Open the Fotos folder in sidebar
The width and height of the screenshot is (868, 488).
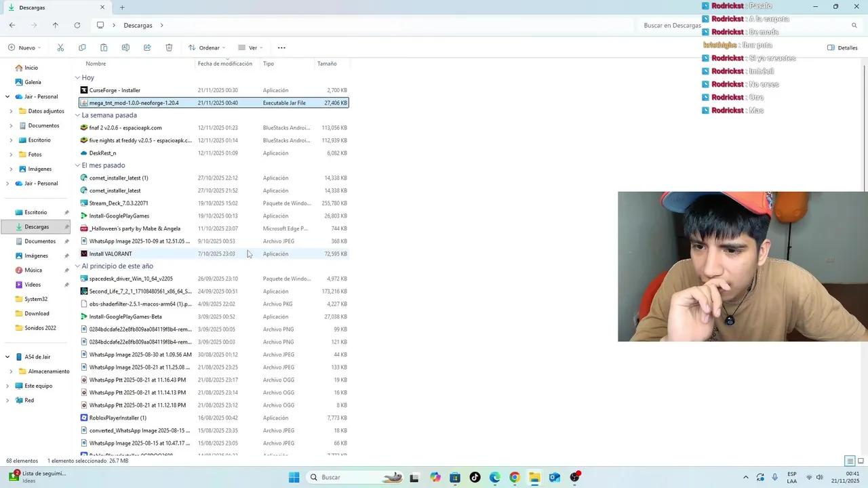point(35,155)
